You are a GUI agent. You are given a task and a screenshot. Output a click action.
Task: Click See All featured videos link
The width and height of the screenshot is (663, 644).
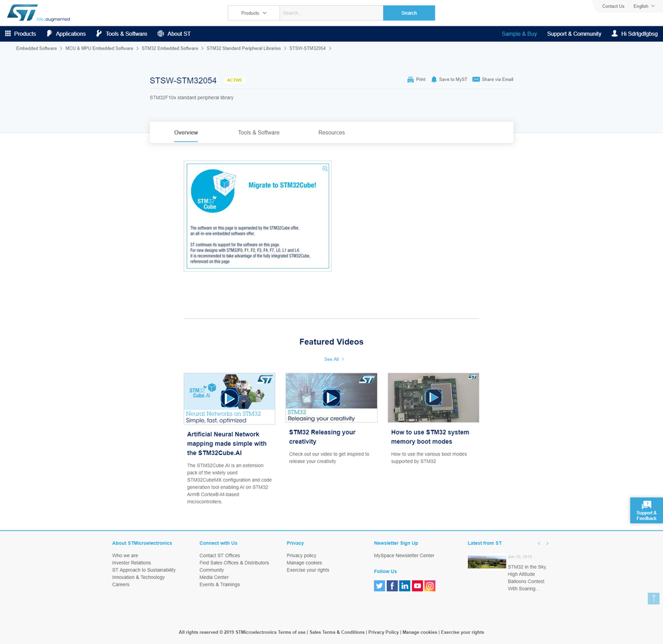(x=334, y=359)
